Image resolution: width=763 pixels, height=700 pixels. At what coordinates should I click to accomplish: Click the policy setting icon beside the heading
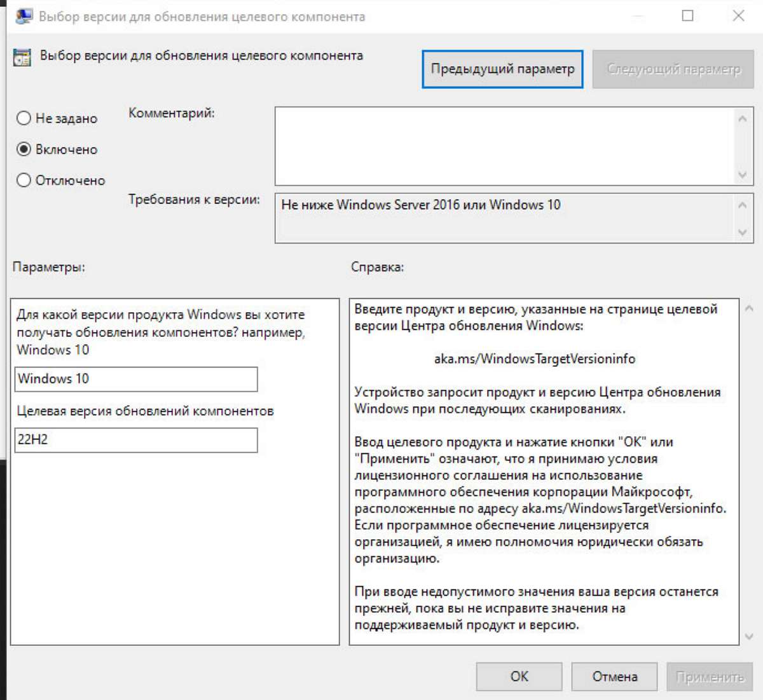(22, 57)
